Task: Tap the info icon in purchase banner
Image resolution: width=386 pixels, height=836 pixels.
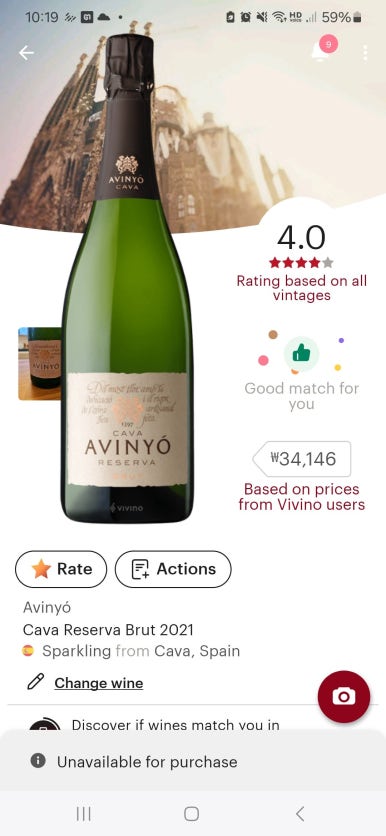Action: click(x=37, y=761)
